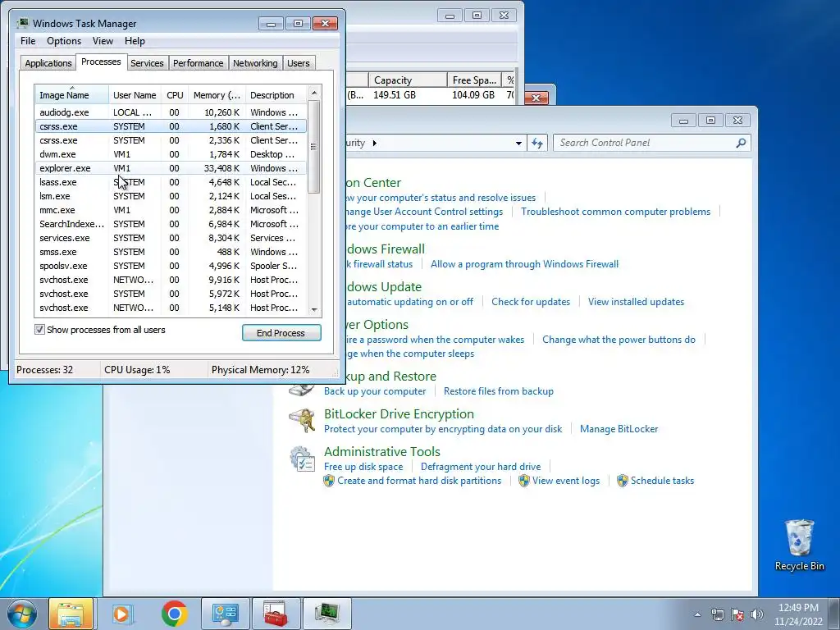Open Free up disk space link
This screenshot has width=840, height=630.
pos(363,467)
